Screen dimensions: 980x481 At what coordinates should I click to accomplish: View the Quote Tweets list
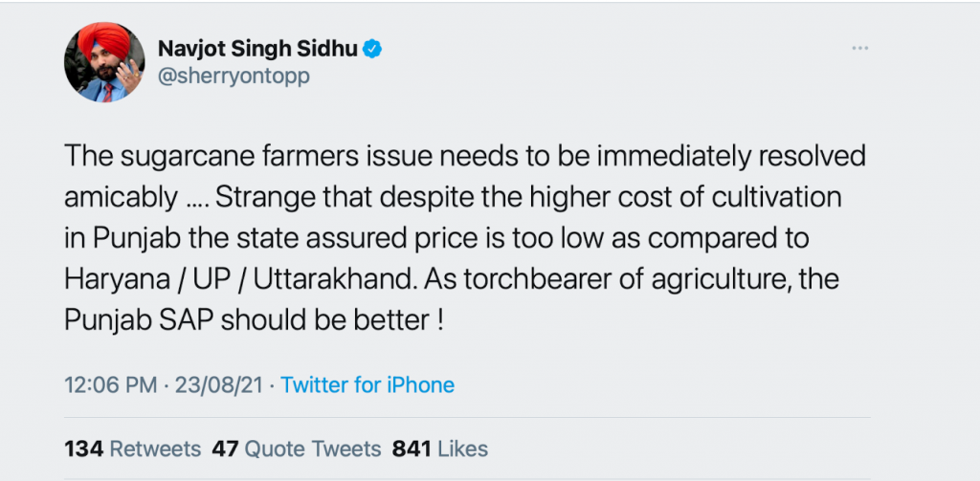click(x=312, y=448)
